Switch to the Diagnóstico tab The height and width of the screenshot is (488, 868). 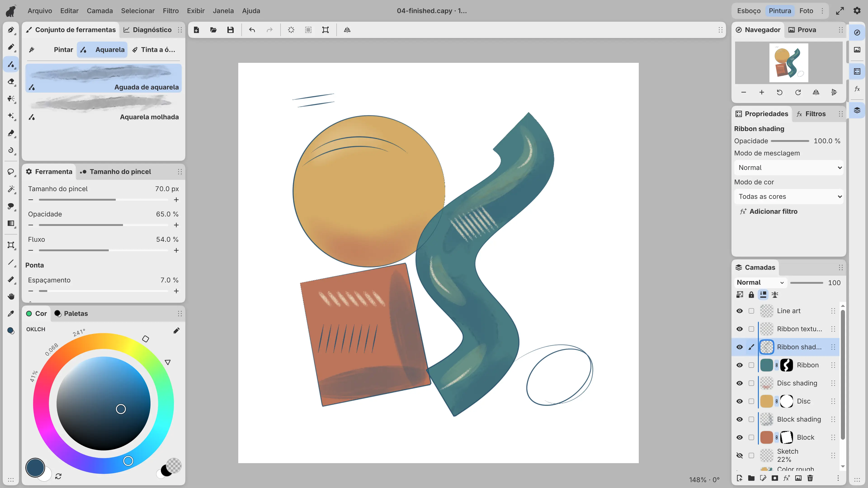coord(148,30)
